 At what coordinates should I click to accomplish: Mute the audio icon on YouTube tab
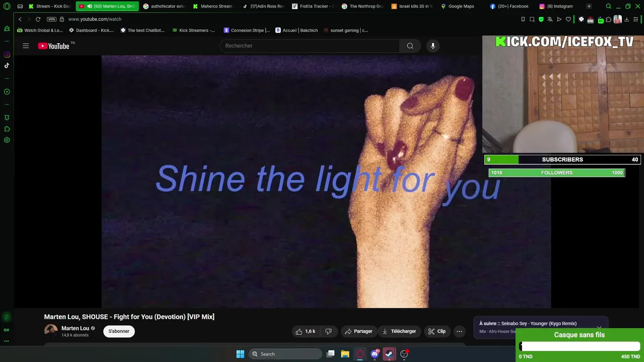(x=90, y=7)
